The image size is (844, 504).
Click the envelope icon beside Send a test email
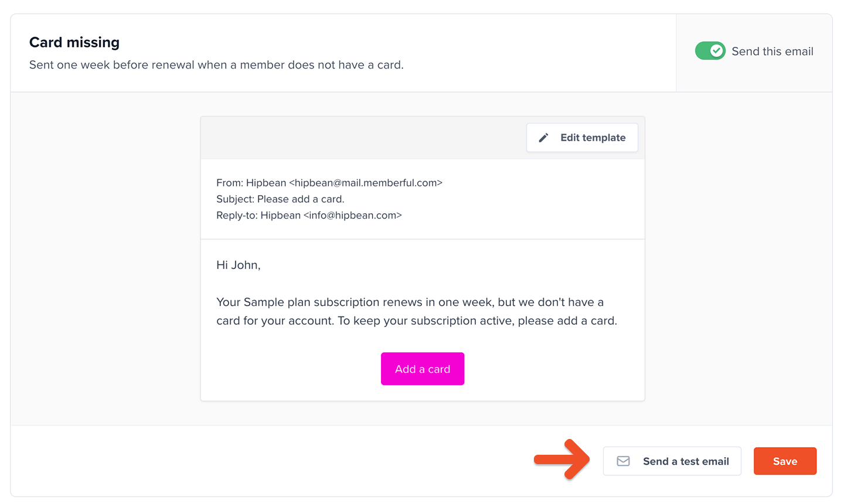(x=624, y=461)
